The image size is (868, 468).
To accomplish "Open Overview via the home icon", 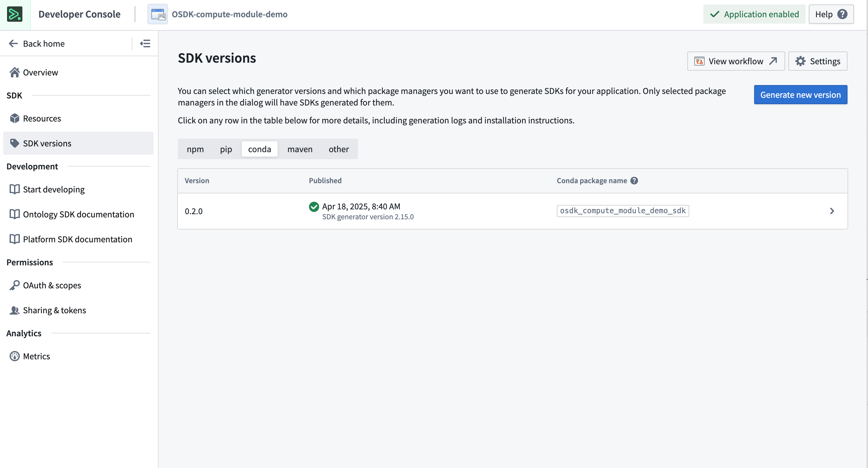I will (14, 72).
